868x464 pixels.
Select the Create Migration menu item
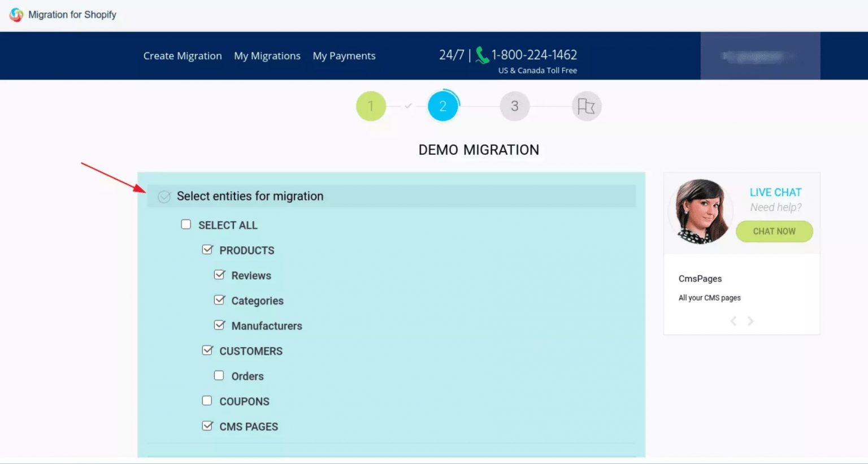click(182, 55)
